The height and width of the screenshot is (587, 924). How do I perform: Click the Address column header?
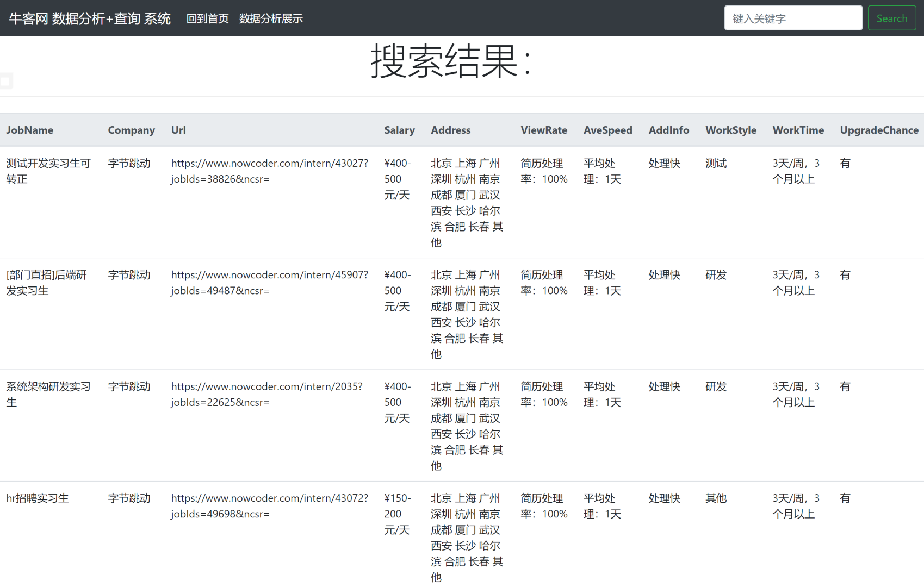[x=450, y=130]
